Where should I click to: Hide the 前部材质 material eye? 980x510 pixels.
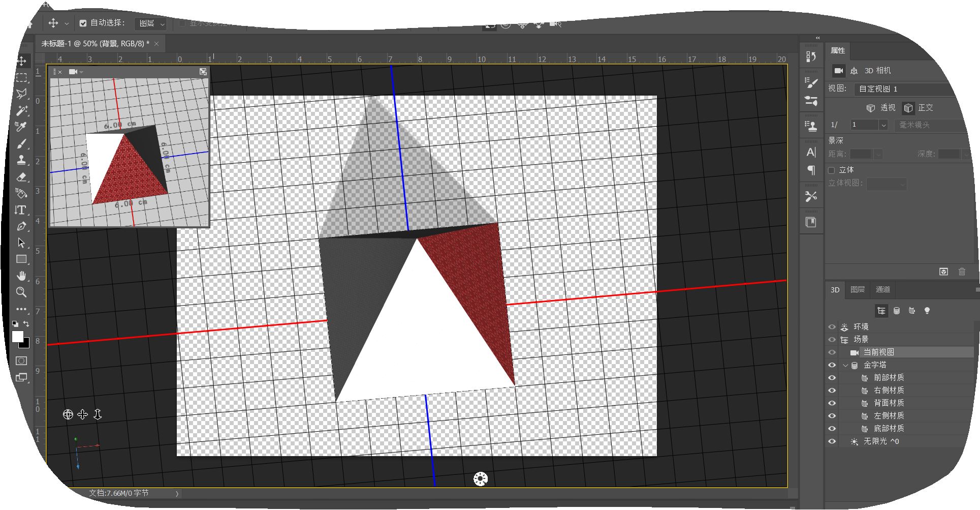tap(832, 378)
